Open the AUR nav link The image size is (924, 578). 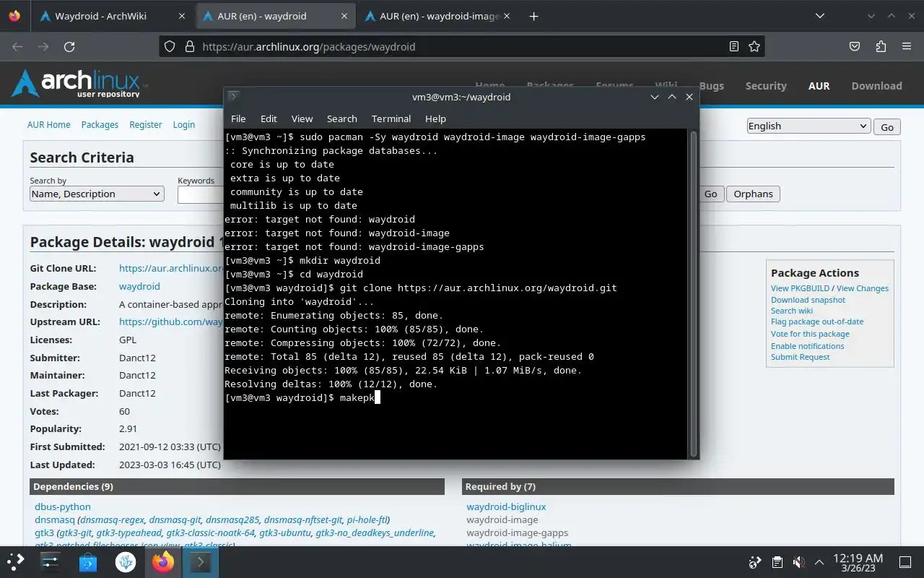pyautogui.click(x=819, y=85)
